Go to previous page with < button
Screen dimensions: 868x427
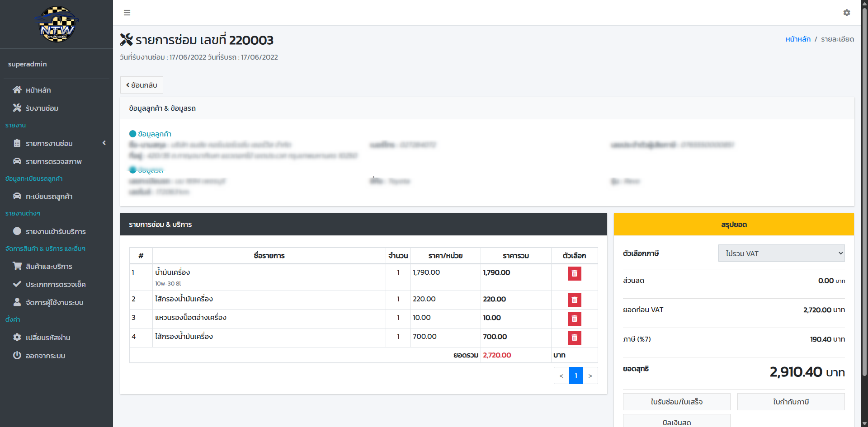(x=561, y=375)
